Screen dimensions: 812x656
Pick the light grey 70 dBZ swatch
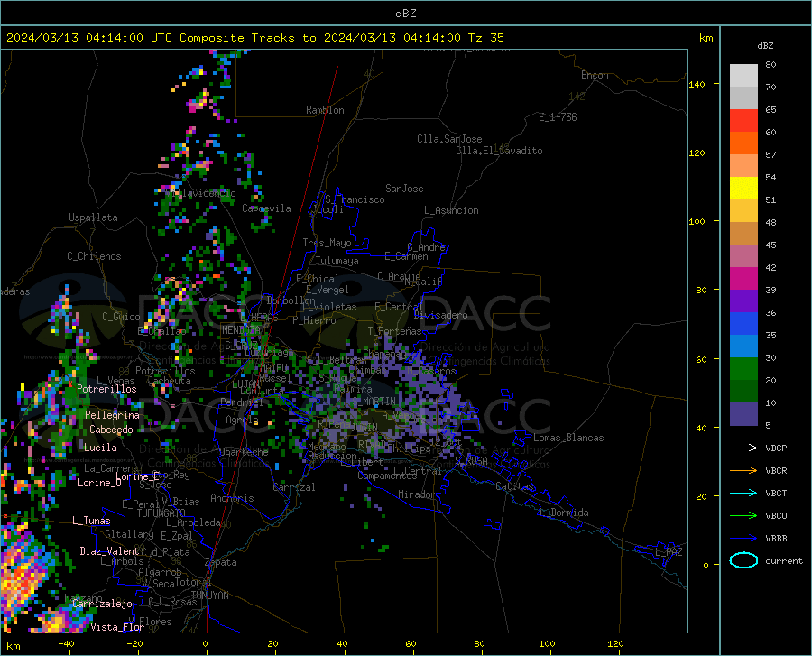tap(743, 76)
